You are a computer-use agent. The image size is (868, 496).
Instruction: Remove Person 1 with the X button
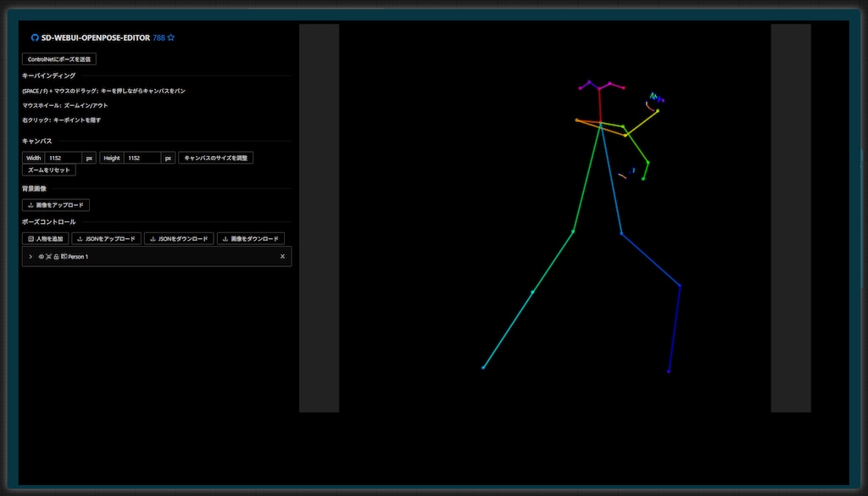pos(282,256)
